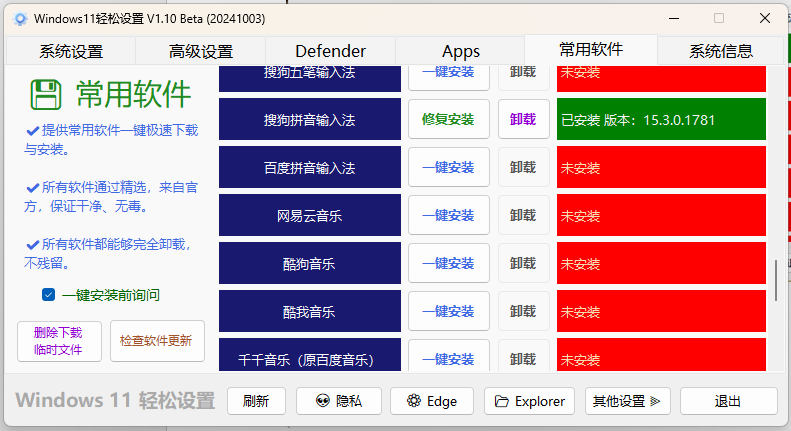Uninstall 搜狗拼音输入法 via 卸载

523,119
